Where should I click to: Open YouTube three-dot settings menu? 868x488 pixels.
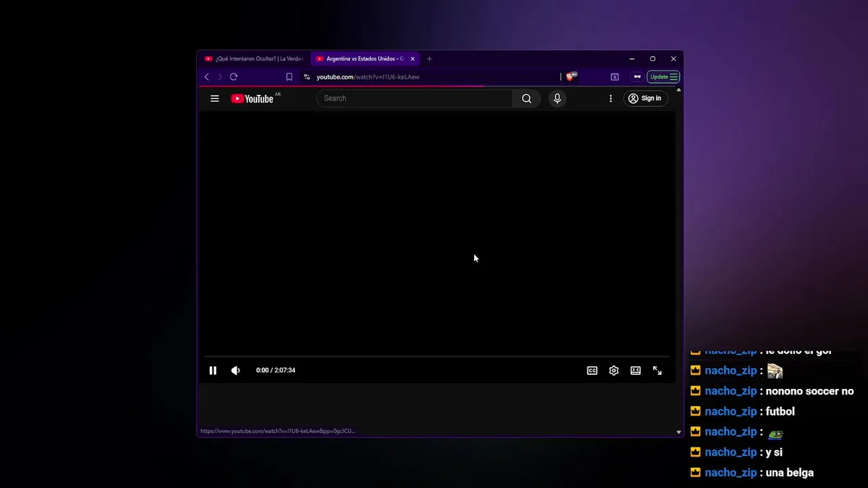pos(610,98)
